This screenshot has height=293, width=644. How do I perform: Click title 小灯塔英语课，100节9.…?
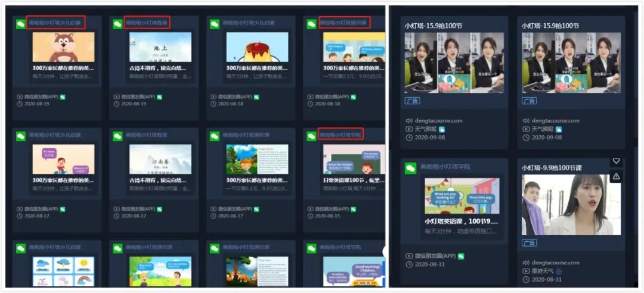462,221
